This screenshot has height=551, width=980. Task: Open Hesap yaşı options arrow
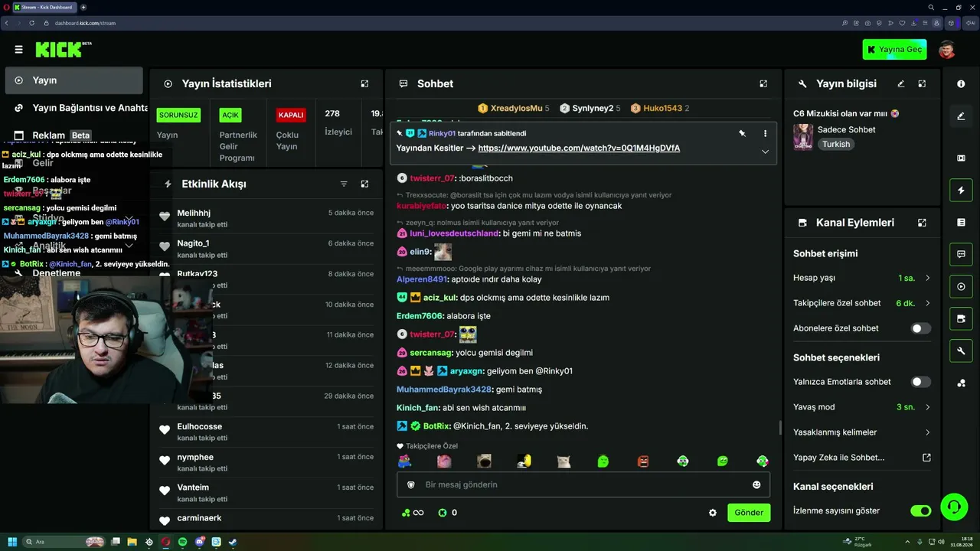pyautogui.click(x=928, y=278)
